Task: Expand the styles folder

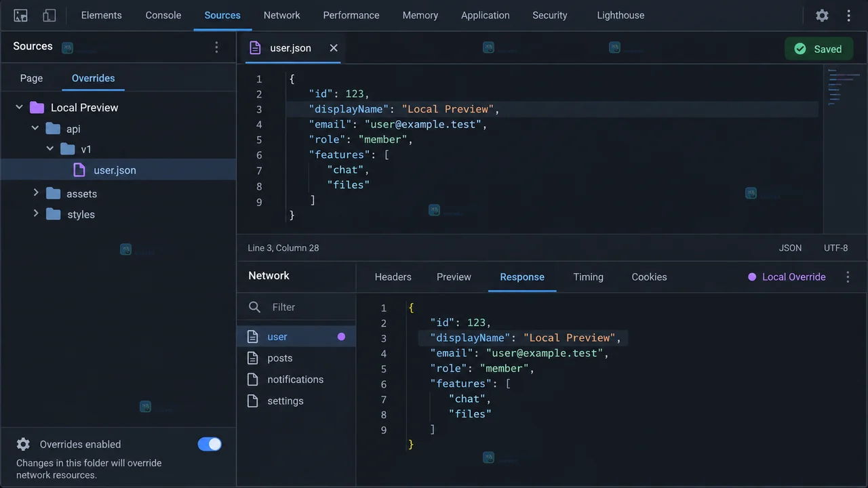Action: pos(36,213)
